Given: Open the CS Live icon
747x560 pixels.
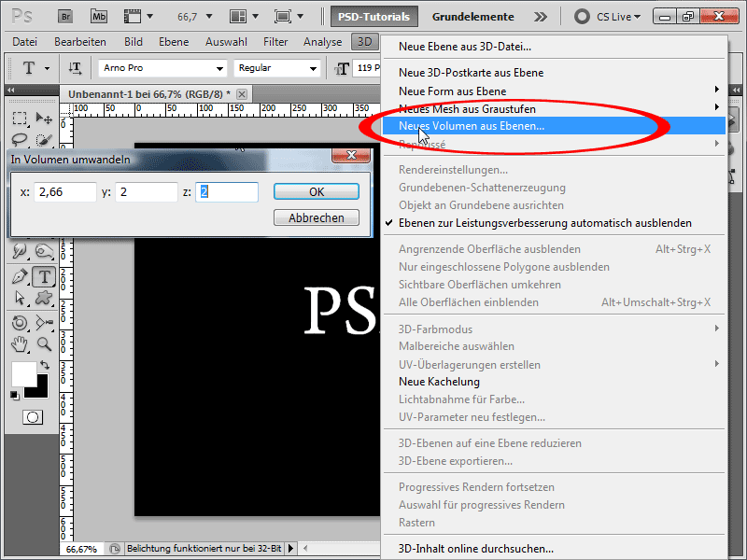Looking at the screenshot, I should point(582,17).
